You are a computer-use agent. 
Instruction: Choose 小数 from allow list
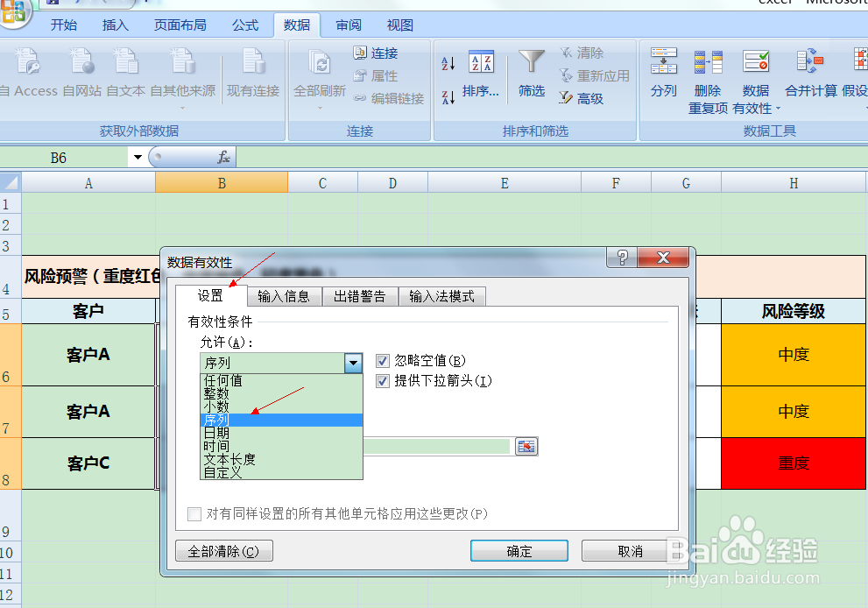pos(281,407)
